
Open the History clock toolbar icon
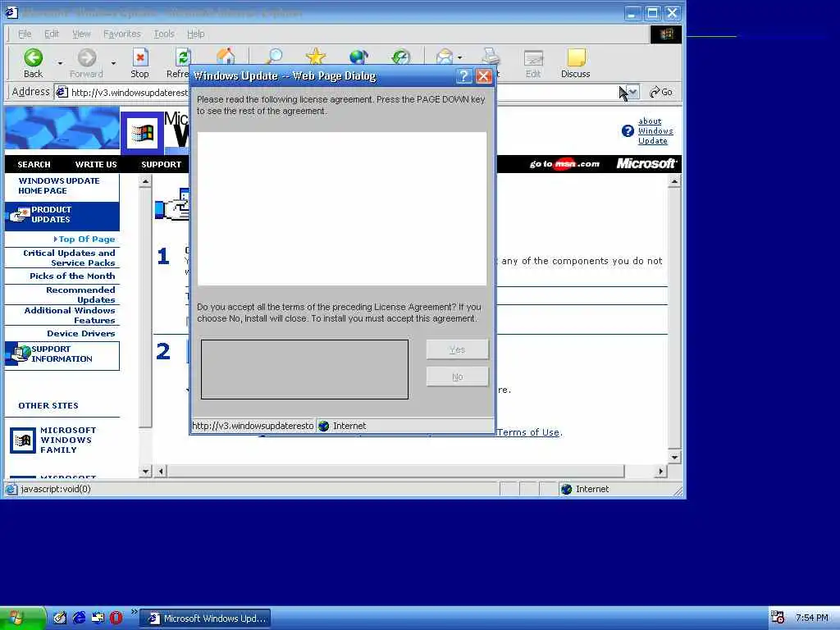[x=400, y=57]
